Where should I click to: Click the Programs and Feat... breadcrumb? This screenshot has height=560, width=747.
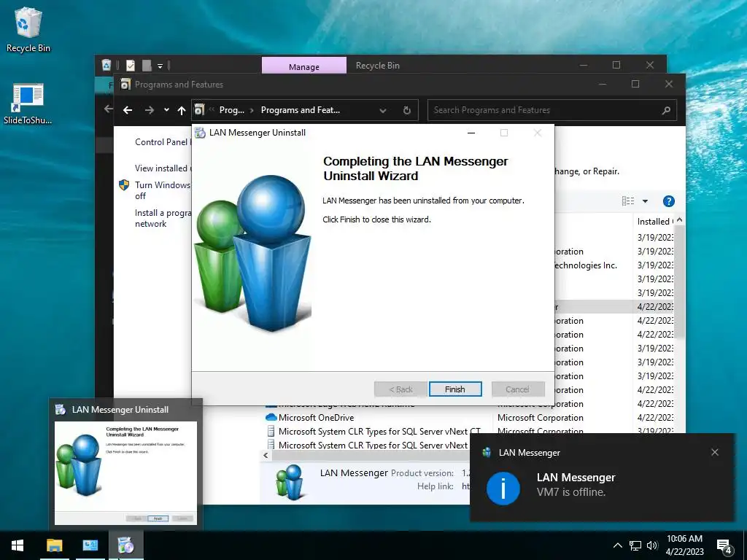click(x=300, y=110)
